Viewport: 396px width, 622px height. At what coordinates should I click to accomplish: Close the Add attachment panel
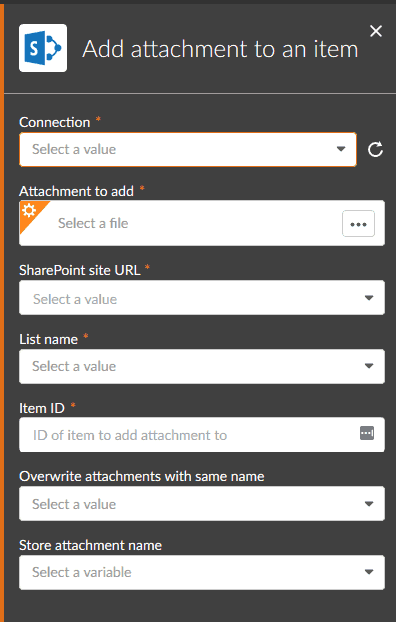pos(376,31)
